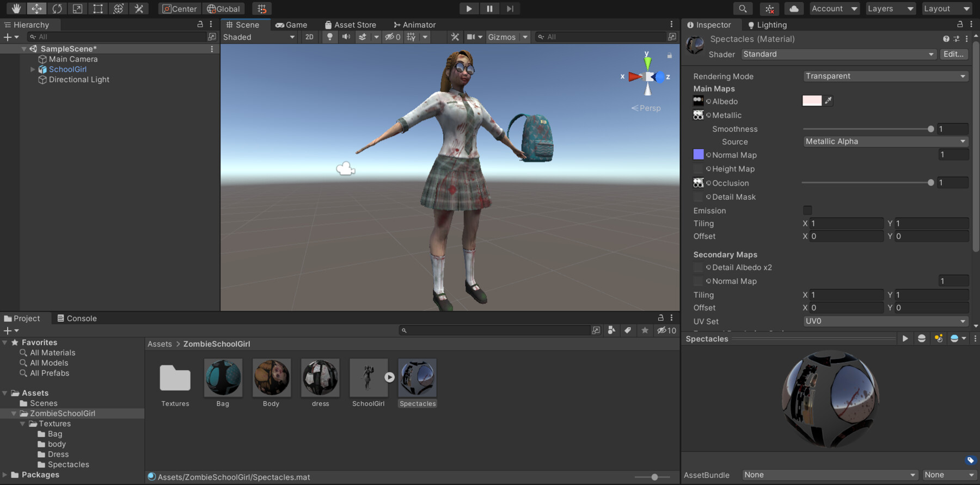Open Collab services icon
The image size is (980, 485).
769,9
